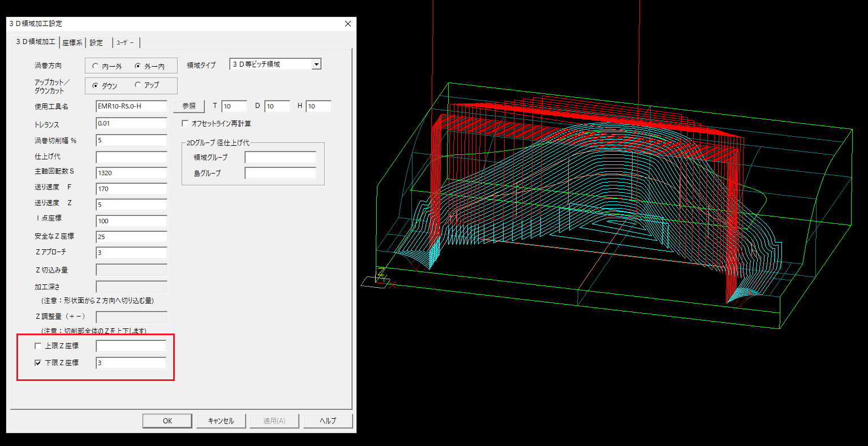The height and width of the screenshot is (446, 868).
Task: Click the 主軸回転数S field
Action: 131,173
